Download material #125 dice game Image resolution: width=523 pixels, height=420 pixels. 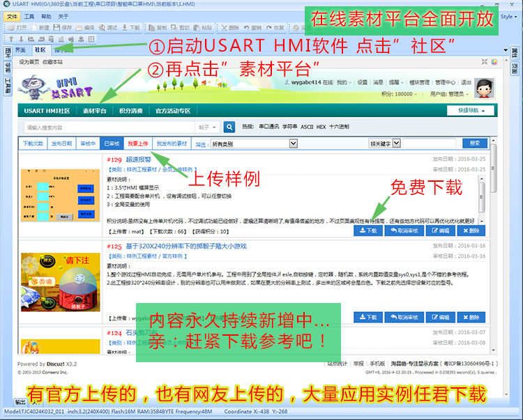tap(368, 317)
